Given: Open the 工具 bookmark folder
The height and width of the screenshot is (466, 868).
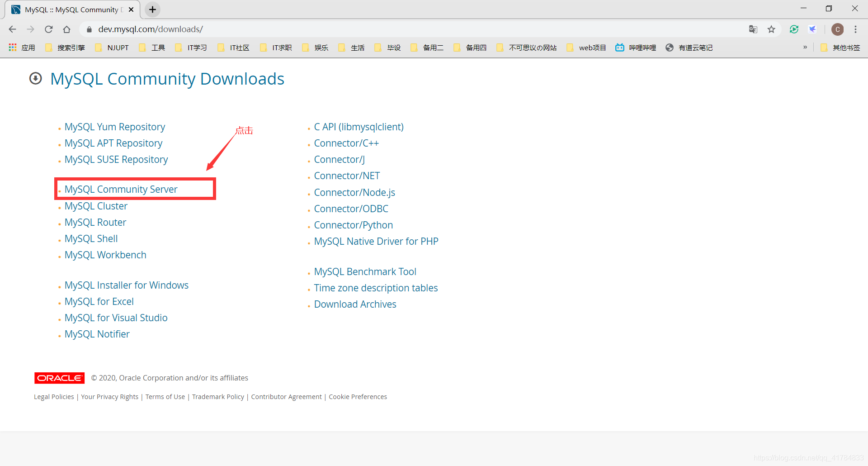Looking at the screenshot, I should click(x=152, y=48).
